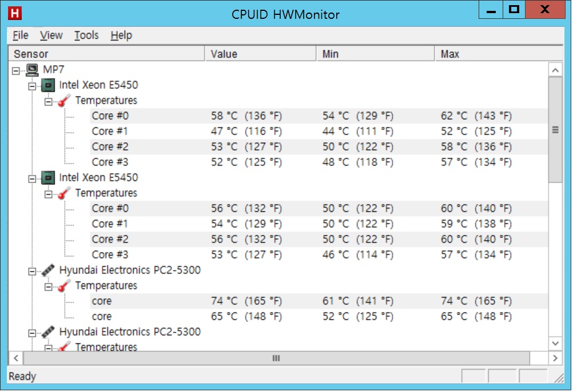The image size is (573, 392).
Task: Click the vertical scrollbar down arrow
Action: point(555,343)
